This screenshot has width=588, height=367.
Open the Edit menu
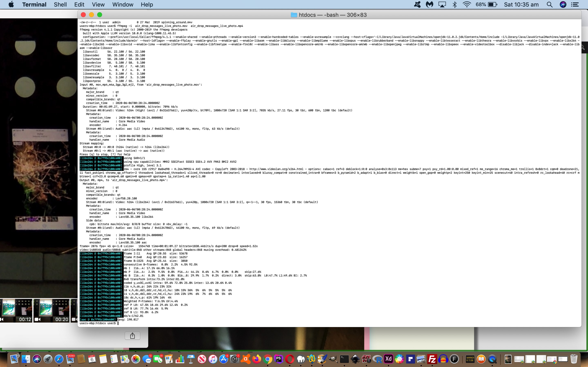(x=79, y=5)
